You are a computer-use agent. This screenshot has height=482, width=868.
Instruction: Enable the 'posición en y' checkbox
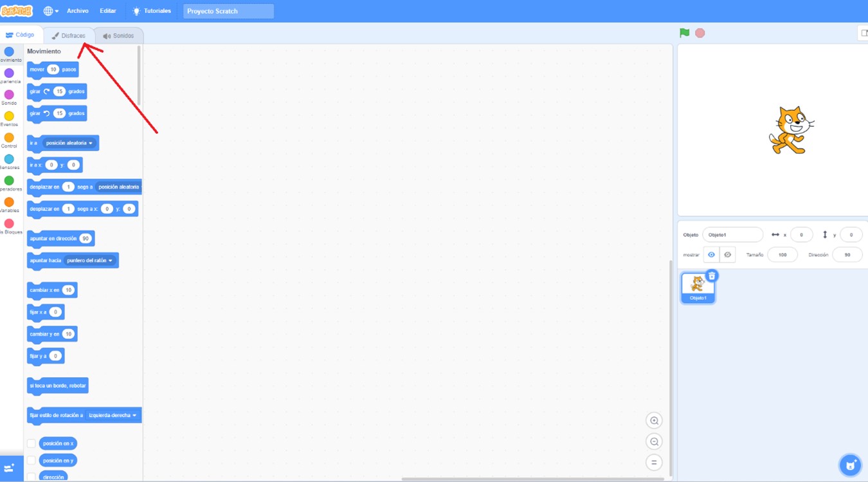(x=32, y=461)
